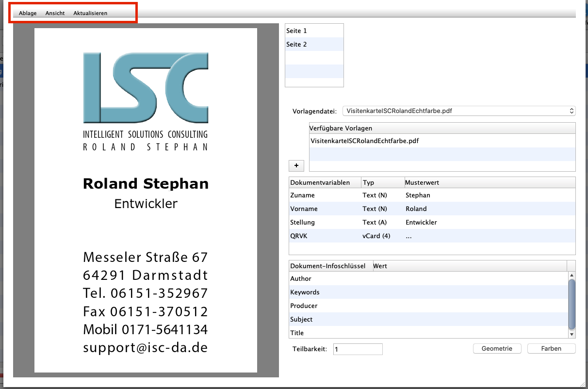This screenshot has height=389, width=588.
Task: Select the Keywords info key row
Action: coord(428,292)
